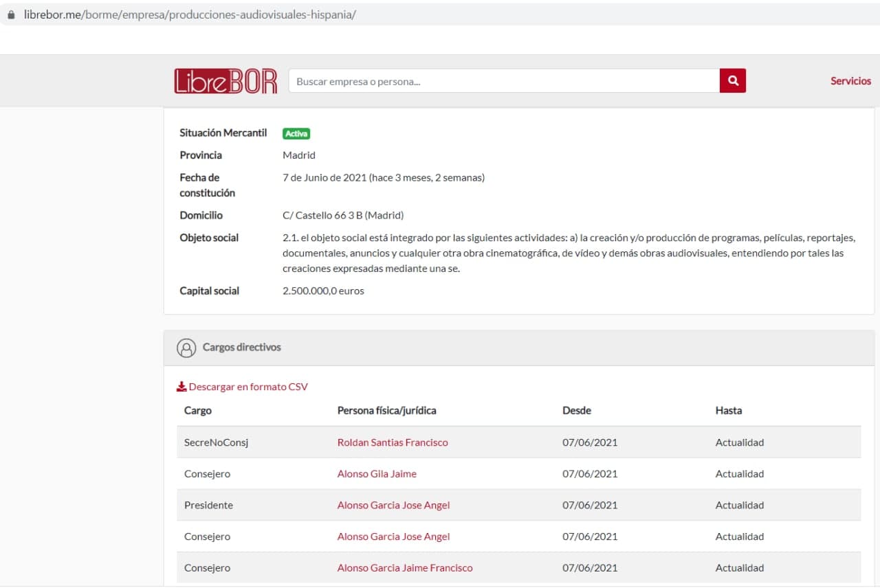Click the Hasta column header
This screenshot has height=588, width=880.
click(728, 411)
